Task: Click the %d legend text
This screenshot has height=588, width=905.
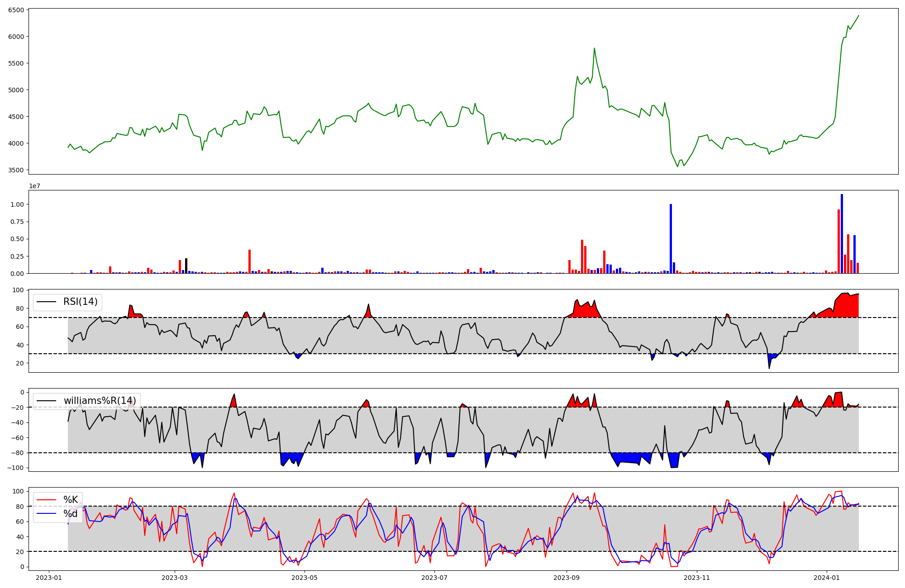Action: [71, 514]
